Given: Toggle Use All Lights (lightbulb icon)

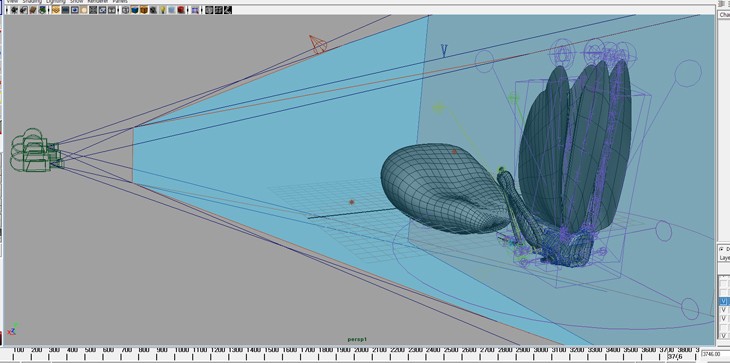Looking at the screenshot, I should coord(162,10).
